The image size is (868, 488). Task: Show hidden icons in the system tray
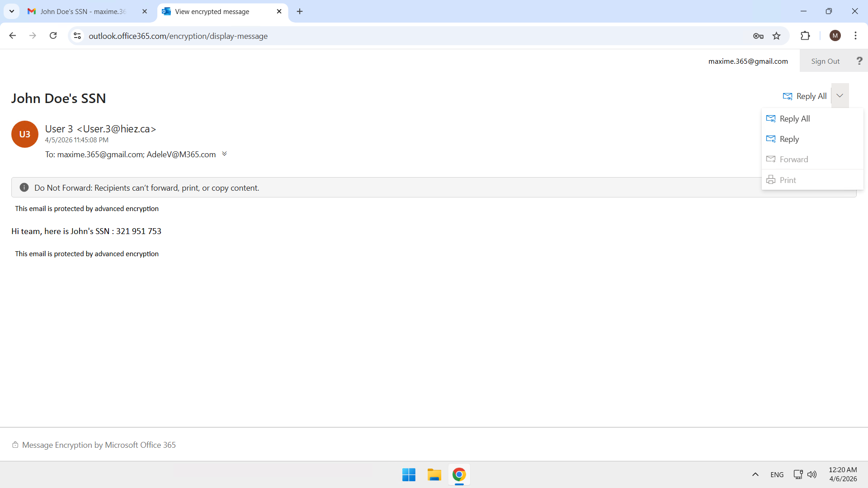(x=755, y=474)
